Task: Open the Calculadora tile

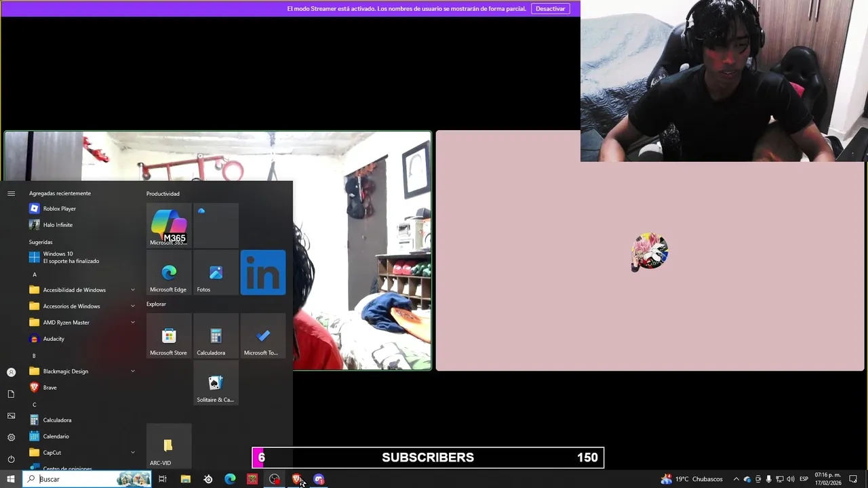Action: (216, 335)
